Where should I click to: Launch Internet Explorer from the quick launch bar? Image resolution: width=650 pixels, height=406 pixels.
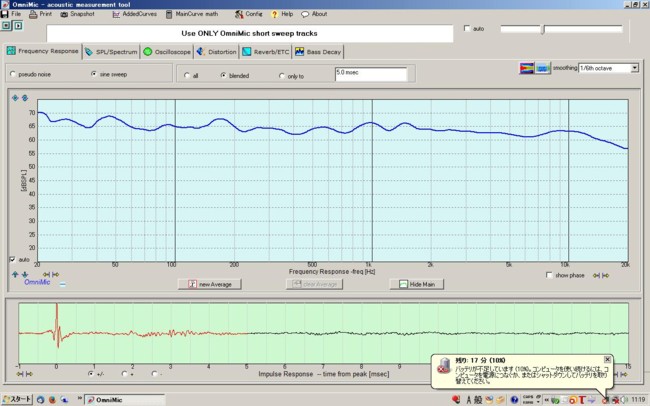(x=40, y=400)
